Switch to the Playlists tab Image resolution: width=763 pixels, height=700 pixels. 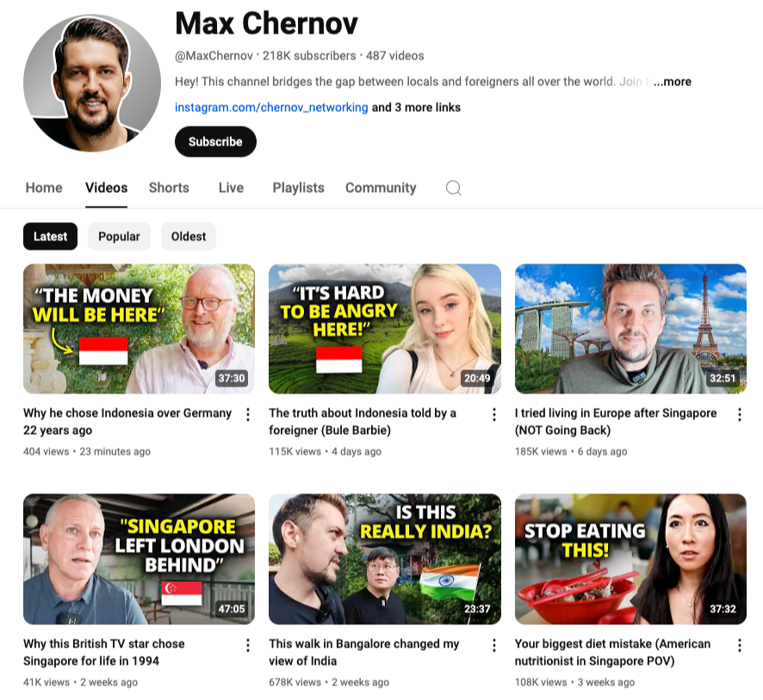click(x=298, y=188)
